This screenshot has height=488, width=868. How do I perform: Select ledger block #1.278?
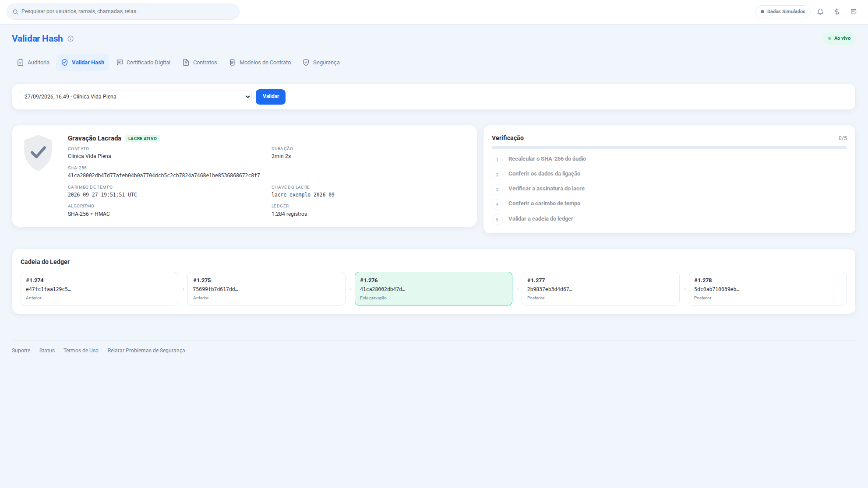tap(768, 288)
